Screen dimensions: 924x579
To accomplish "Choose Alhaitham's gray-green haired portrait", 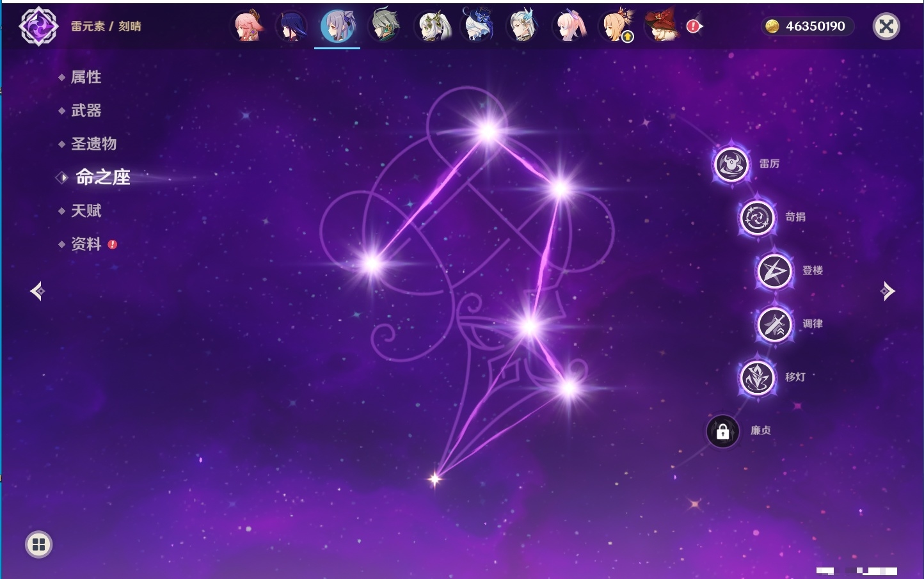I will click(x=384, y=26).
